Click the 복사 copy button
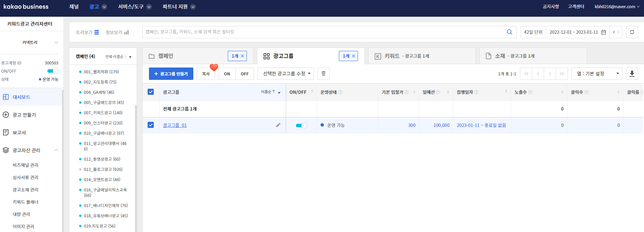 click(x=206, y=74)
